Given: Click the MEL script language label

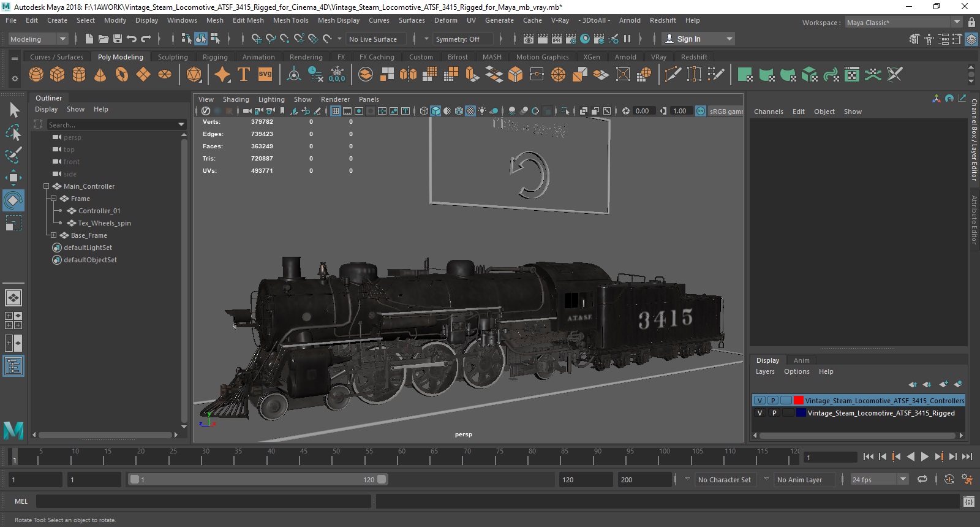Looking at the screenshot, I should click(21, 501).
